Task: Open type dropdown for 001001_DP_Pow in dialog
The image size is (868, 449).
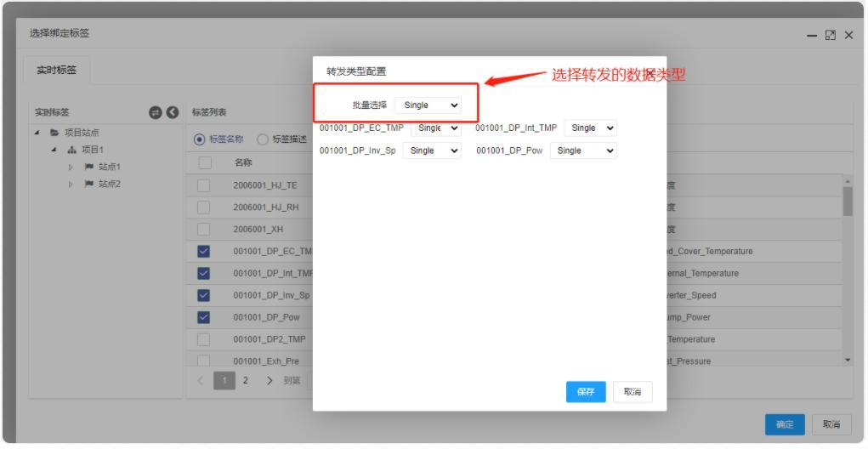Action: coord(583,151)
